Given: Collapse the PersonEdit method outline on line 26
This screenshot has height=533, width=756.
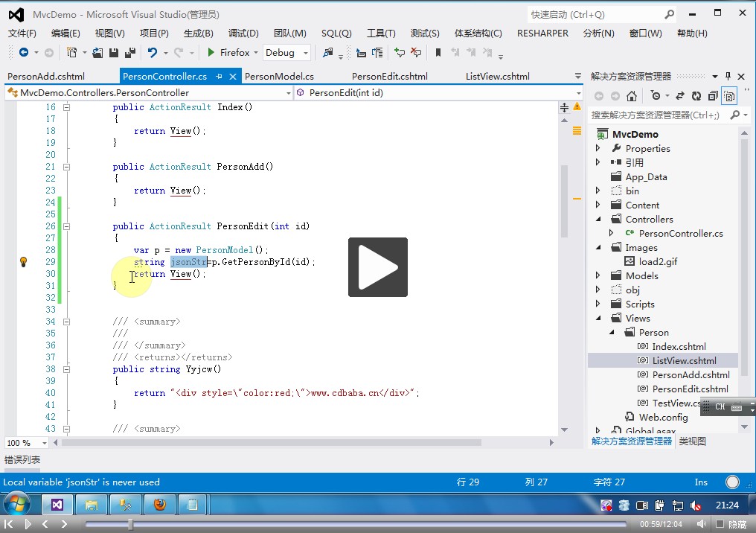Looking at the screenshot, I should 66,226.
